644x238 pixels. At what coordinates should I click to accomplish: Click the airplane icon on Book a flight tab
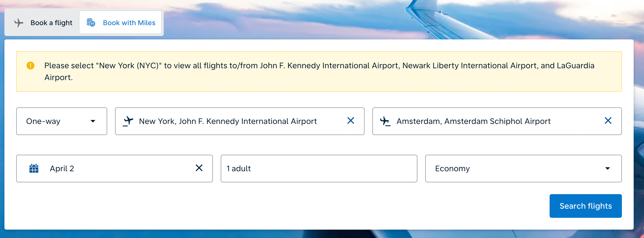(18, 23)
